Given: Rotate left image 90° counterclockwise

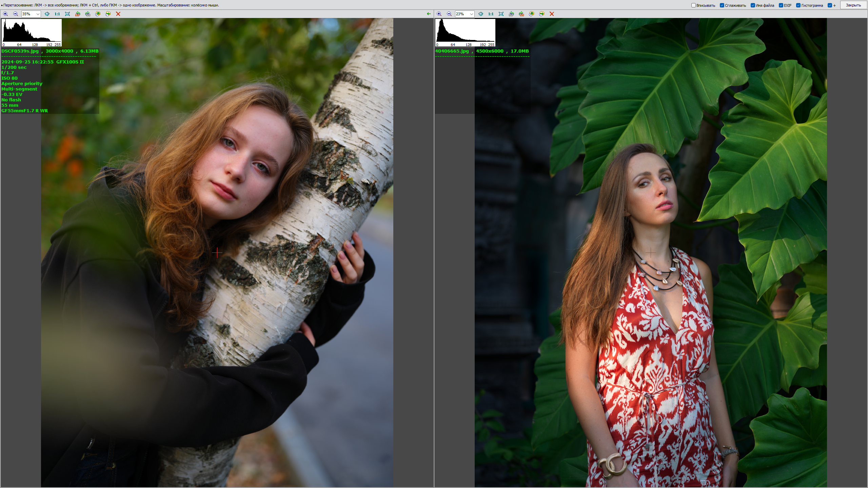Looking at the screenshot, I should tap(78, 14).
